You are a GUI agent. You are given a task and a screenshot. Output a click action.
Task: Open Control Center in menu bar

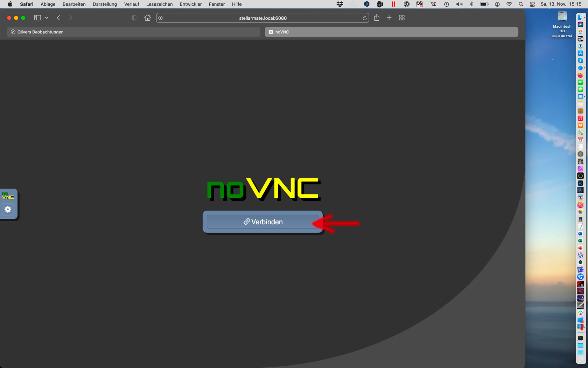pos(532,4)
